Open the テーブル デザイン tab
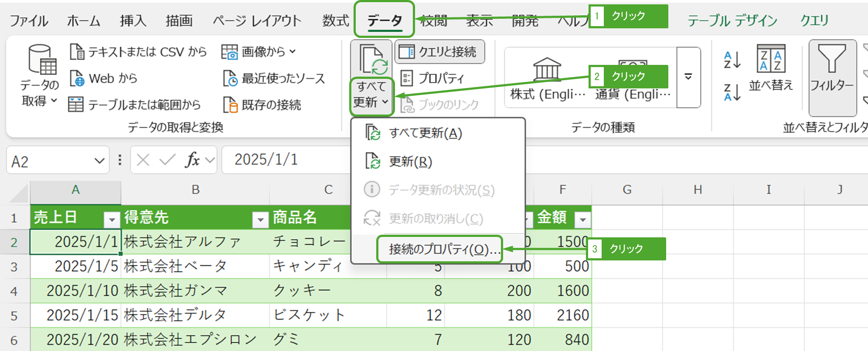Image resolution: width=868 pixels, height=351 pixels. tap(732, 20)
